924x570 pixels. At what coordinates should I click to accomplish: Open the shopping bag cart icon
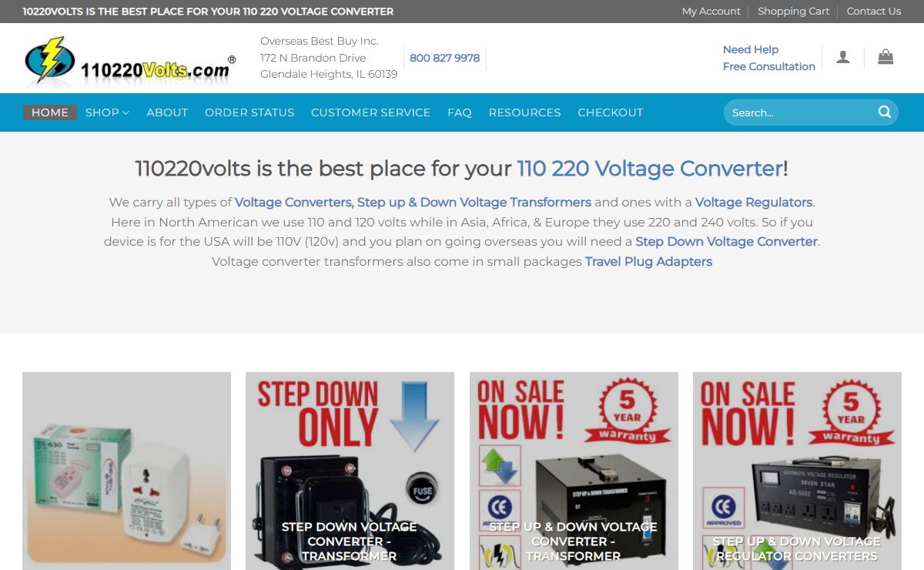point(885,57)
